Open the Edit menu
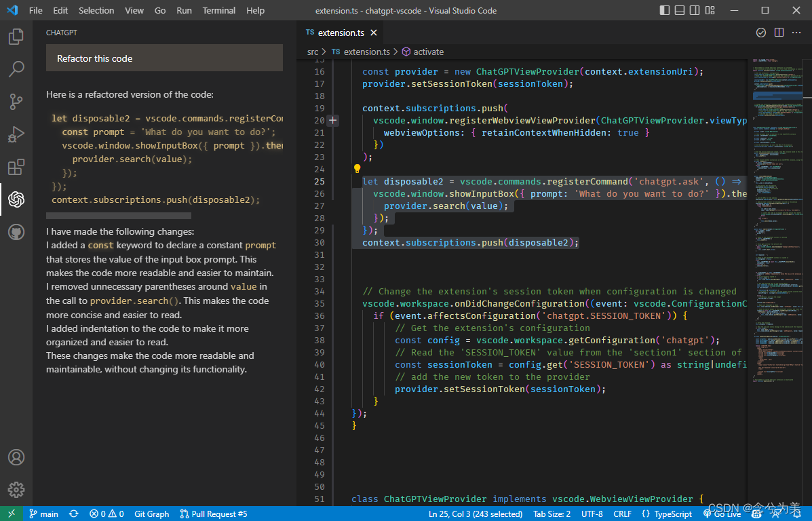This screenshot has height=521, width=812. tap(60, 10)
